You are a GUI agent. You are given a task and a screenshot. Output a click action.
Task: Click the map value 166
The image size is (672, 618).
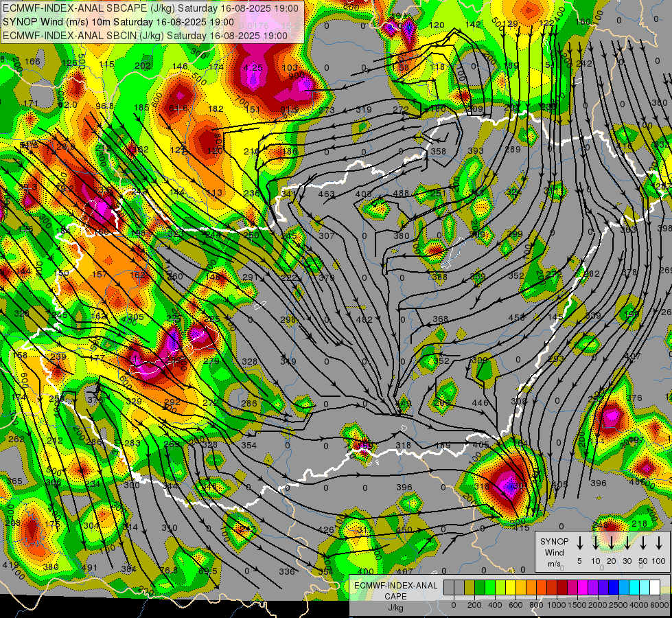(x=32, y=61)
